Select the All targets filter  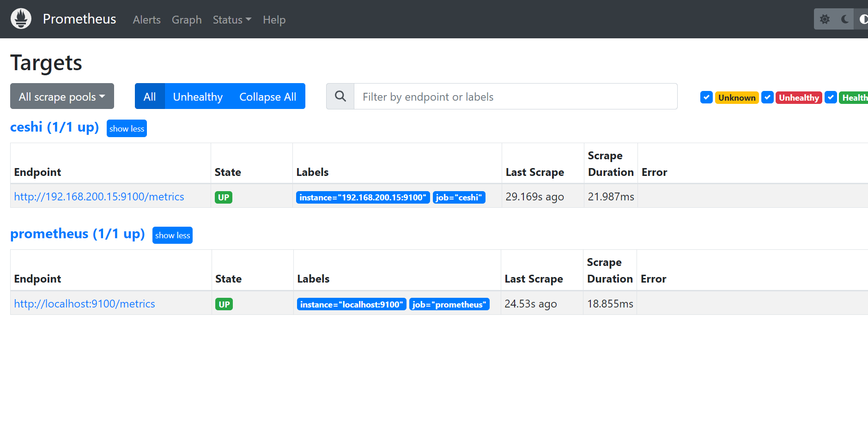tap(150, 96)
